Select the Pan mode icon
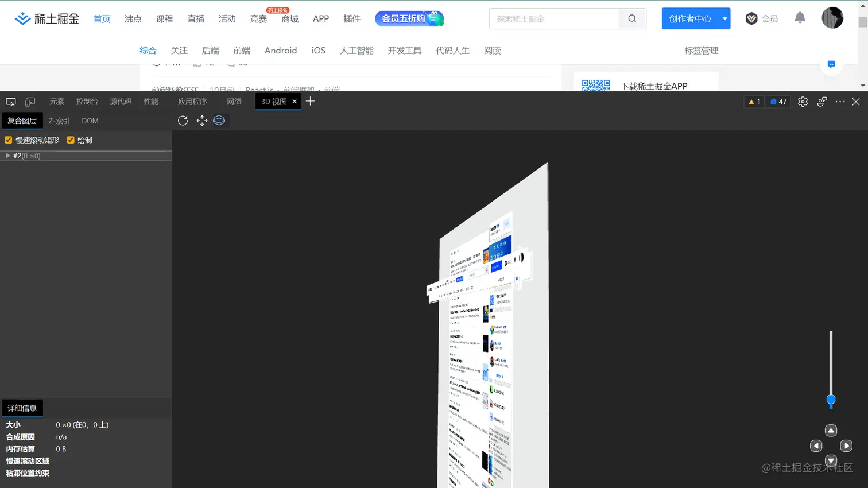This screenshot has width=868, height=488. [x=201, y=121]
